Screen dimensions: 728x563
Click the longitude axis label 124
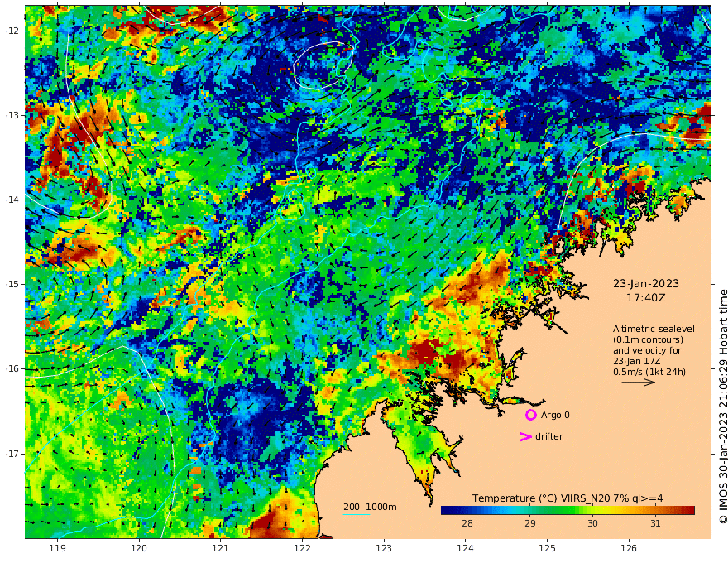(465, 548)
